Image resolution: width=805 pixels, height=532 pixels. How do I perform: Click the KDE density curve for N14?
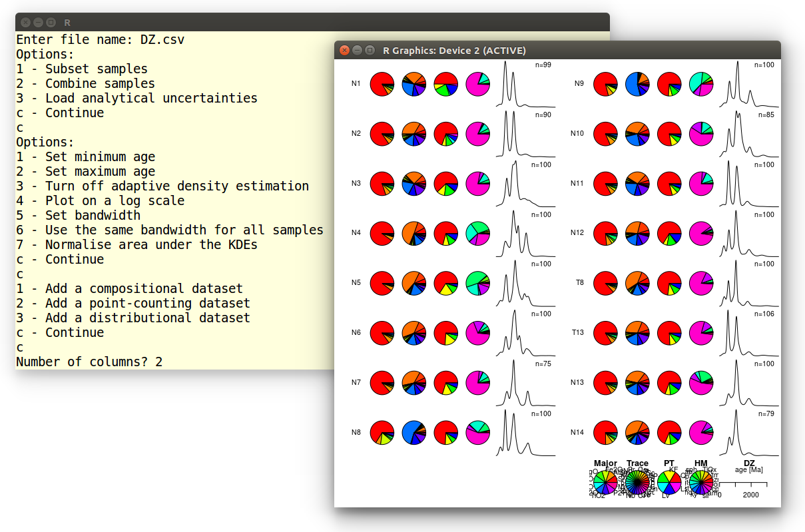[x=748, y=432]
